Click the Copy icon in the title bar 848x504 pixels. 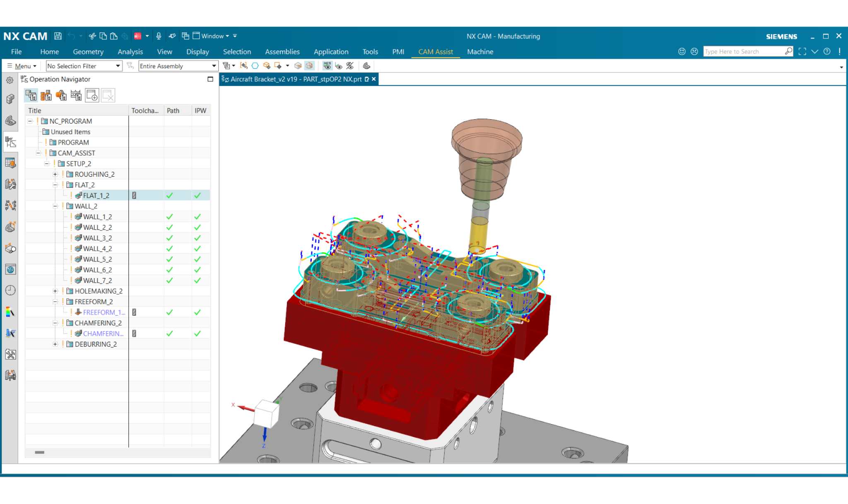[103, 36]
